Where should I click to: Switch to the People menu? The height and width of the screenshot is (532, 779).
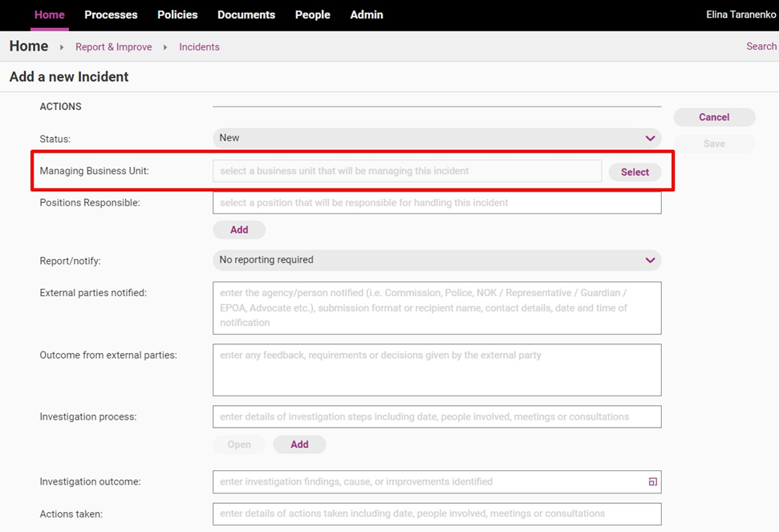(x=313, y=15)
